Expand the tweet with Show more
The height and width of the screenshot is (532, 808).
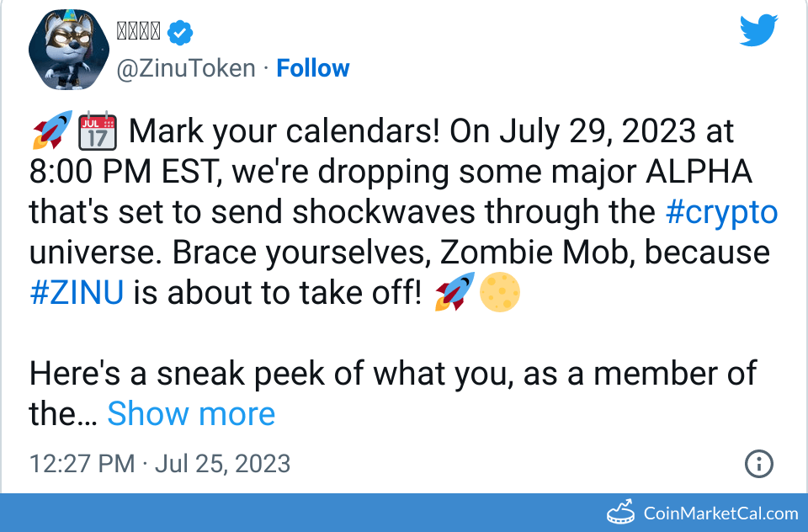[191, 413]
